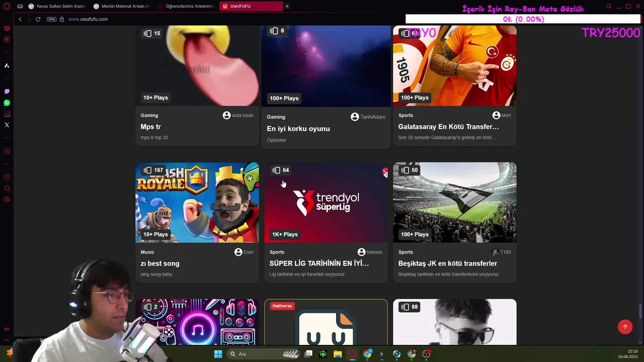Click the Music category on zı best song
Image resolution: width=644 pixels, height=362 pixels.
coord(147,252)
